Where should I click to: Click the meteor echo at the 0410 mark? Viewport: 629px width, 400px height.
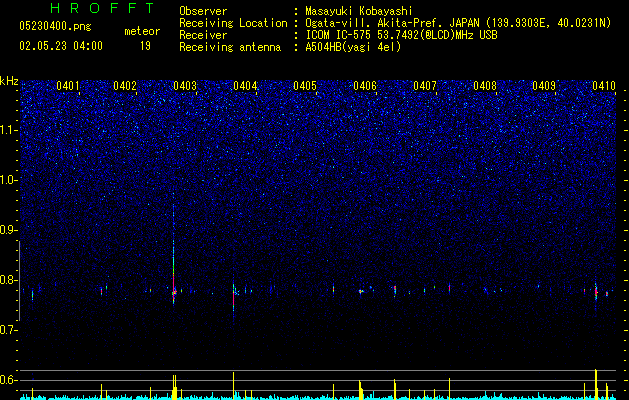(x=596, y=293)
